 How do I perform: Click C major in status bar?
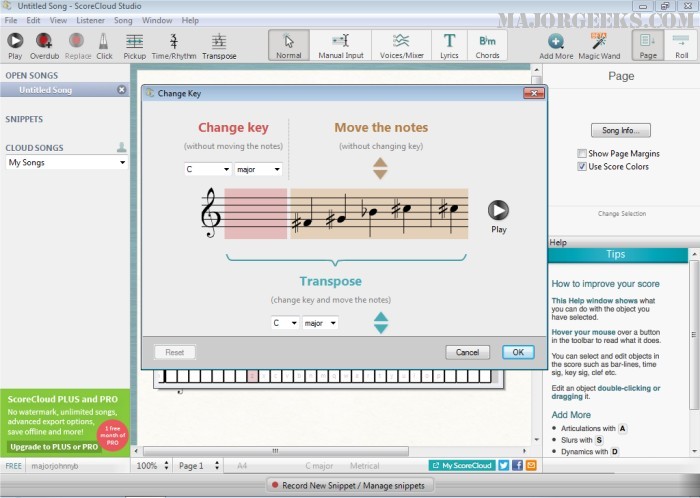point(319,465)
